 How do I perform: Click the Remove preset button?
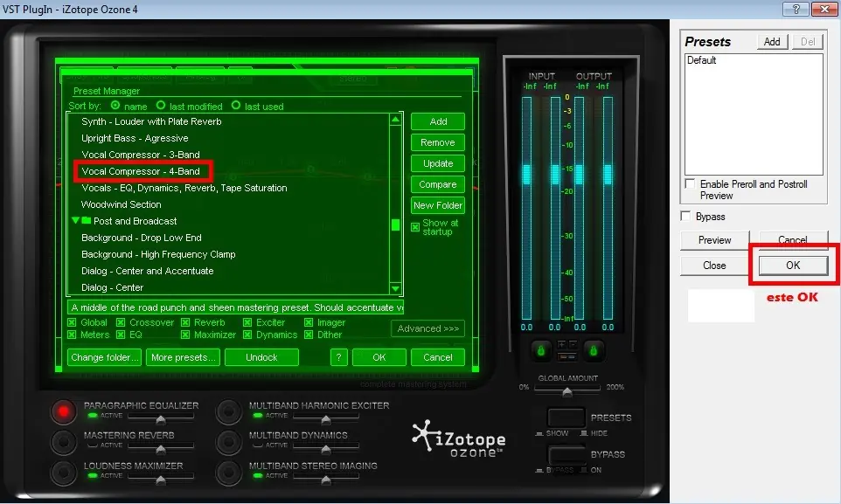(x=438, y=142)
